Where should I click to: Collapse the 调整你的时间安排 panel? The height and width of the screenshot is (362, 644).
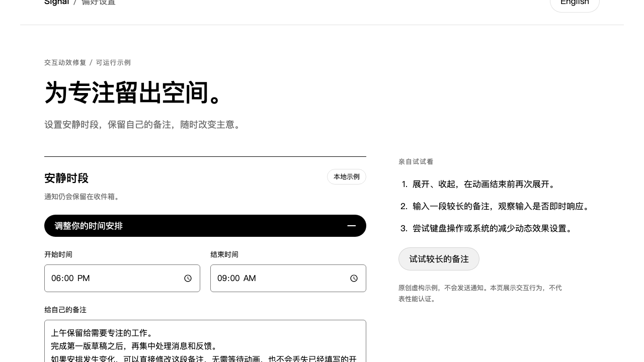[x=205, y=226]
